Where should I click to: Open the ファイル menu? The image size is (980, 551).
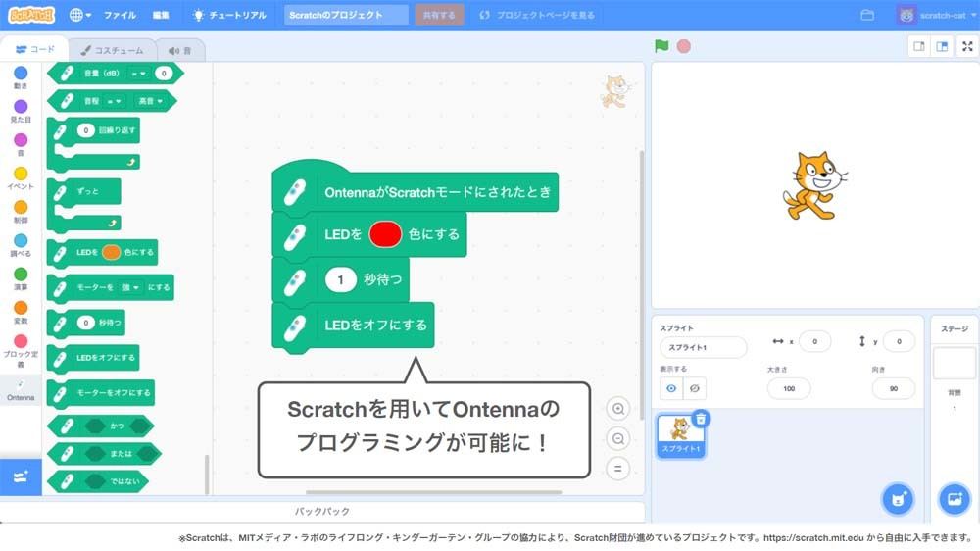[x=120, y=15]
